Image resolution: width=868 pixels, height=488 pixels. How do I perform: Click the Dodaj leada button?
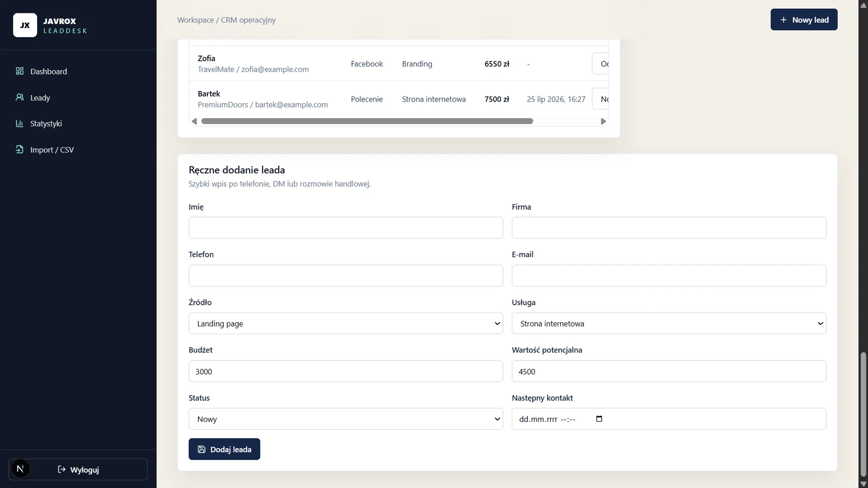pos(224,449)
